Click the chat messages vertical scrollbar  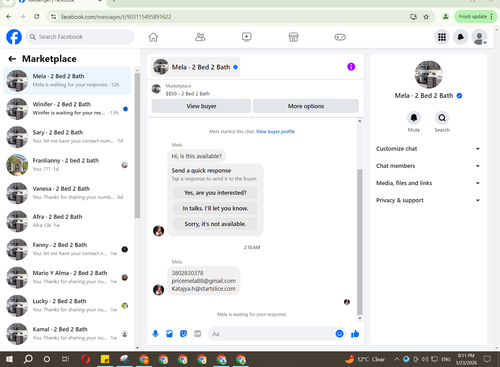(359, 242)
